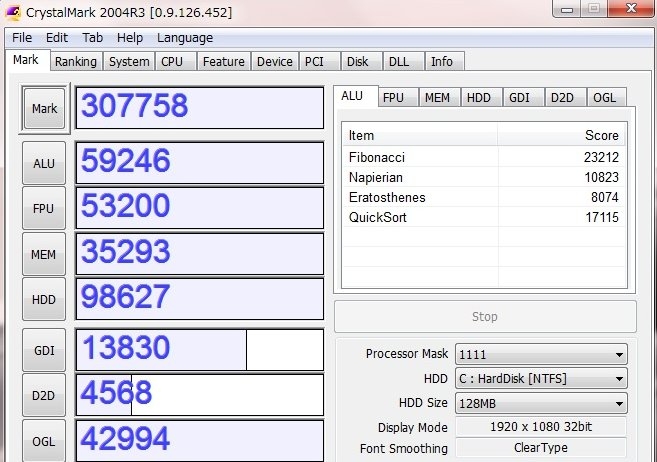Open the File menu

click(22, 37)
